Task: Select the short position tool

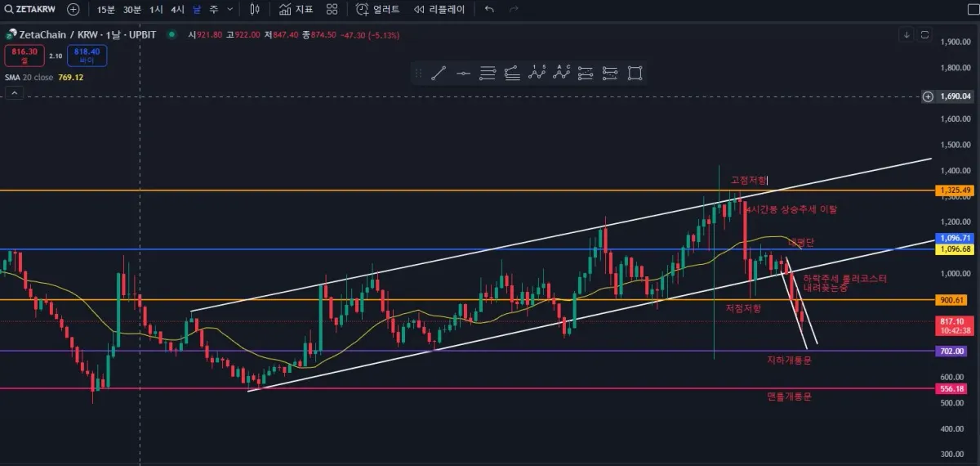Action: [x=610, y=74]
